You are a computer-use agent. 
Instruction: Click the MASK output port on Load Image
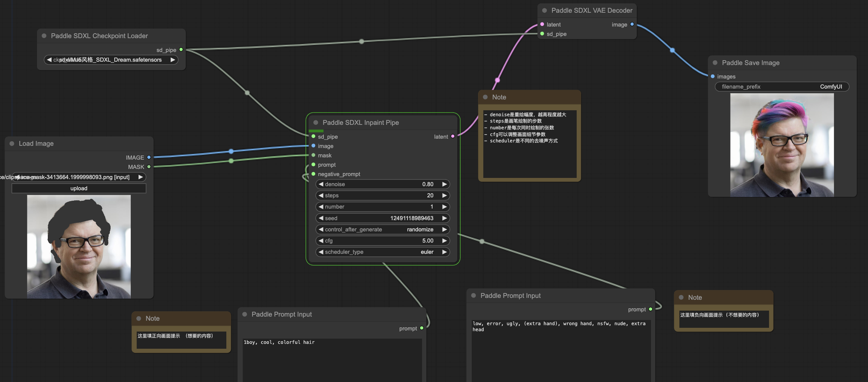tap(149, 167)
